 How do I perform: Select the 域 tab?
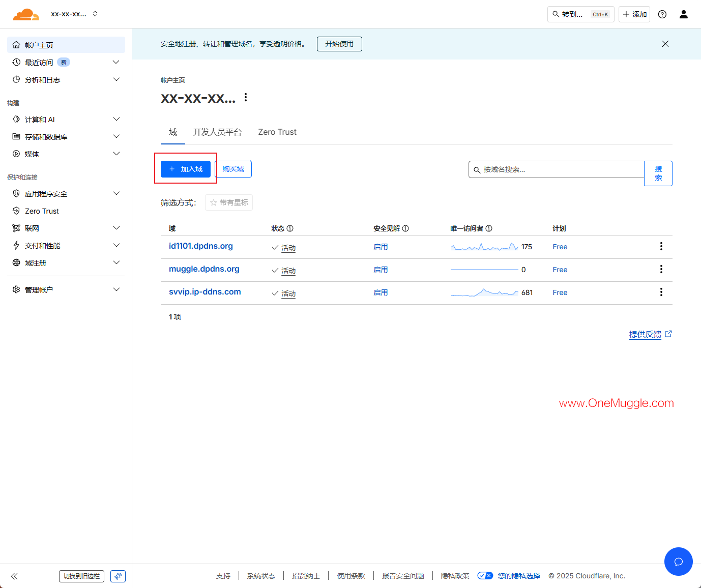pos(173,132)
